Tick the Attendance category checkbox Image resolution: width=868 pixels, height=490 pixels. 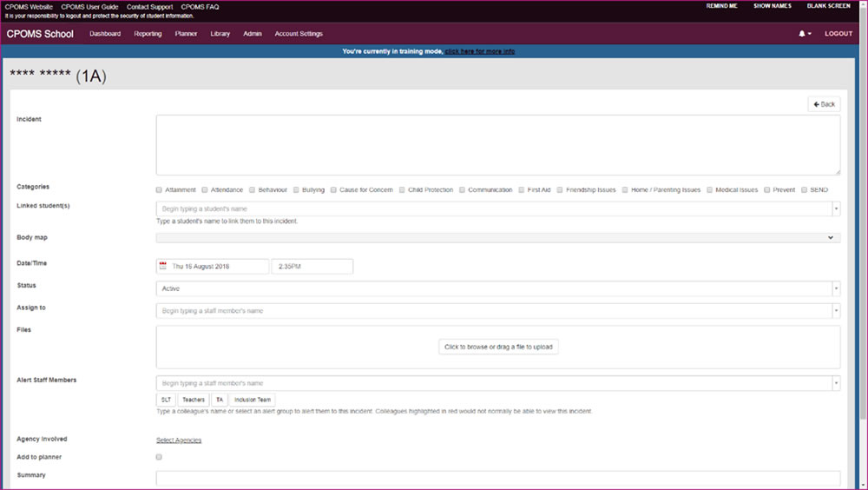(x=204, y=189)
